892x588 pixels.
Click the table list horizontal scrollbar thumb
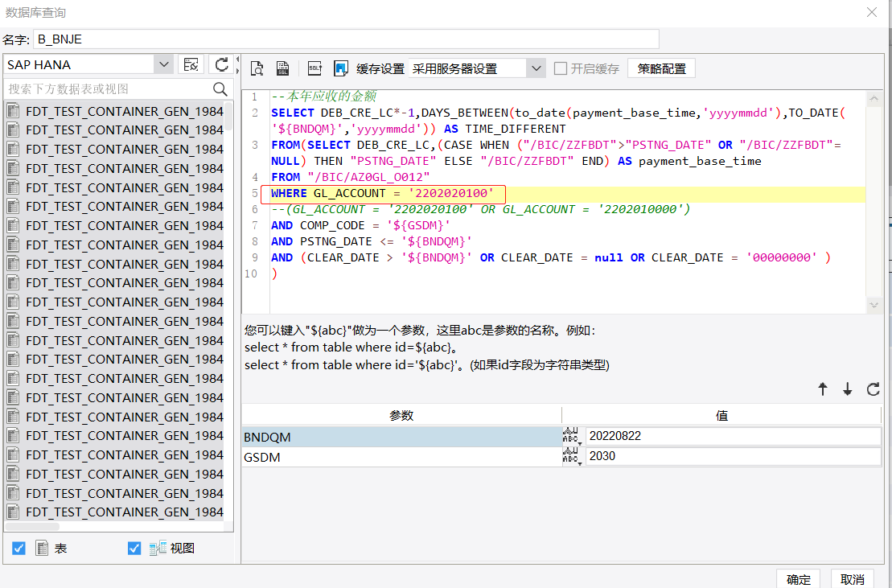[x=32, y=526]
